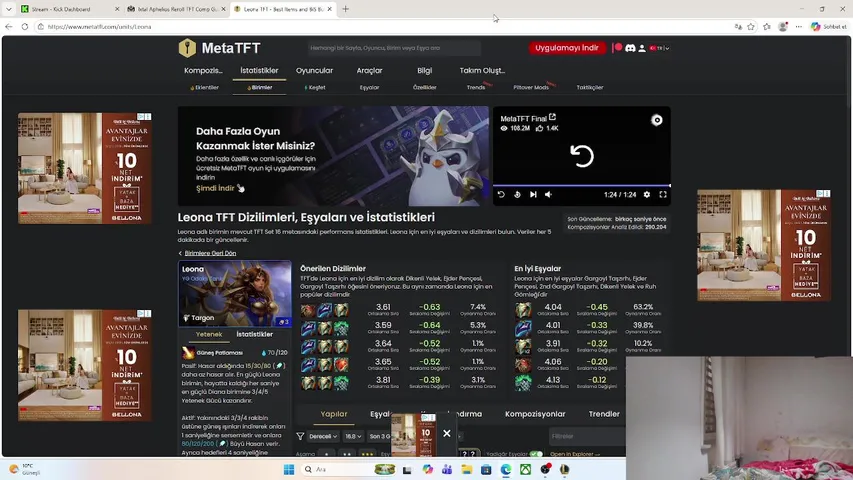The width and height of the screenshot is (853, 480).
Task: Open the MetaTFT Final external link icon
Action: [x=552, y=117]
